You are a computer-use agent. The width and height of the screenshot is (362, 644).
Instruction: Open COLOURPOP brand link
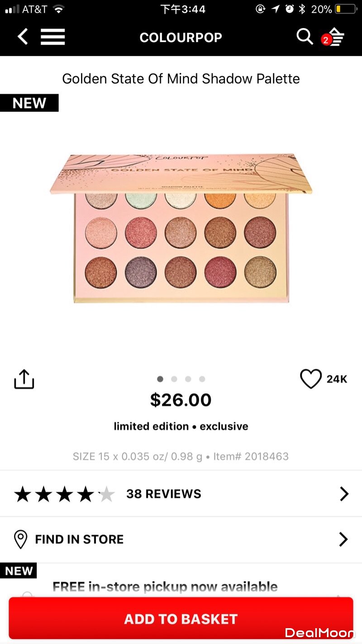tap(181, 37)
